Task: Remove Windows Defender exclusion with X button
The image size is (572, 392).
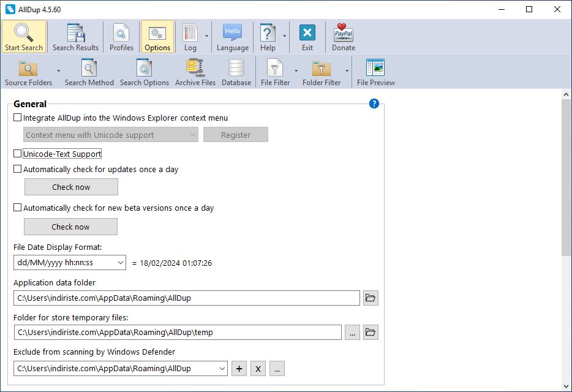Action: 258,369
